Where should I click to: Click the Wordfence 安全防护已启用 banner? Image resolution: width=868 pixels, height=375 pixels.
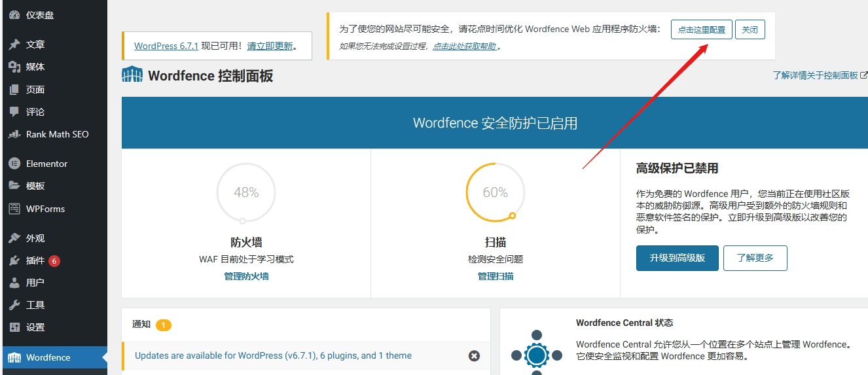tap(495, 123)
